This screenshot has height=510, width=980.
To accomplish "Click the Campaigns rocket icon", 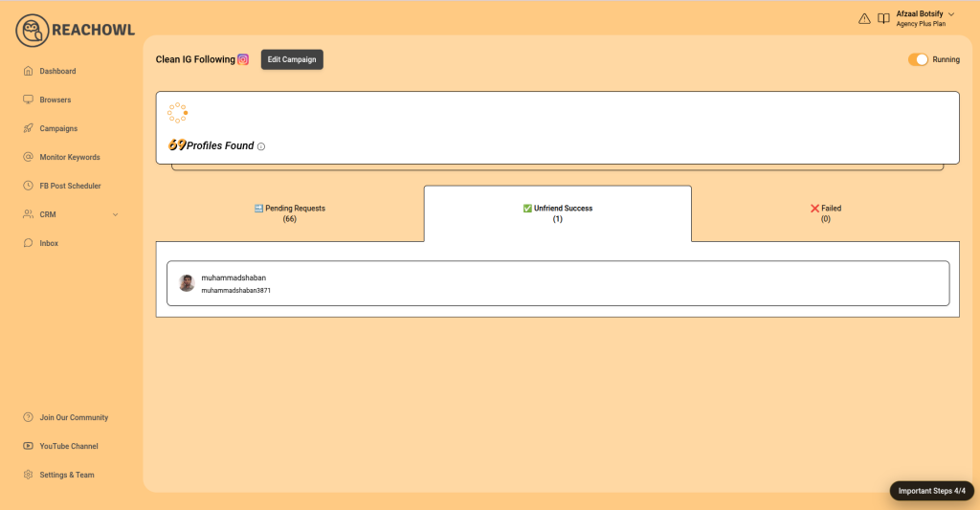I will tap(28, 128).
